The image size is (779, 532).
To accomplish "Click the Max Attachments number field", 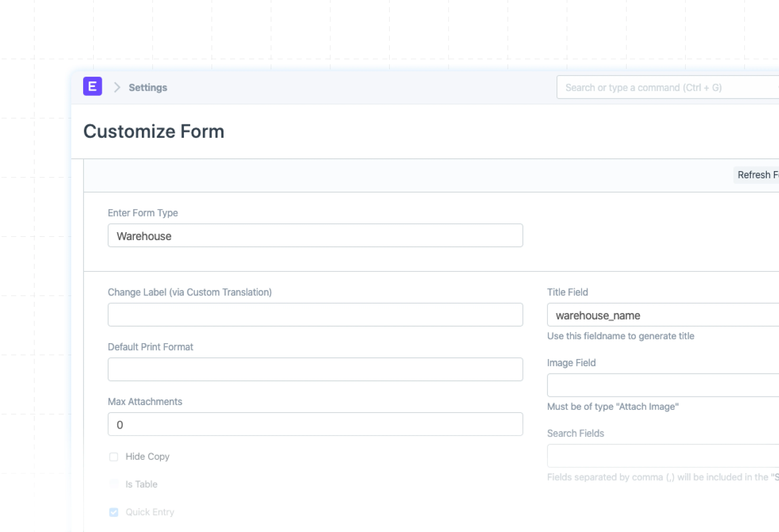I will click(315, 424).
